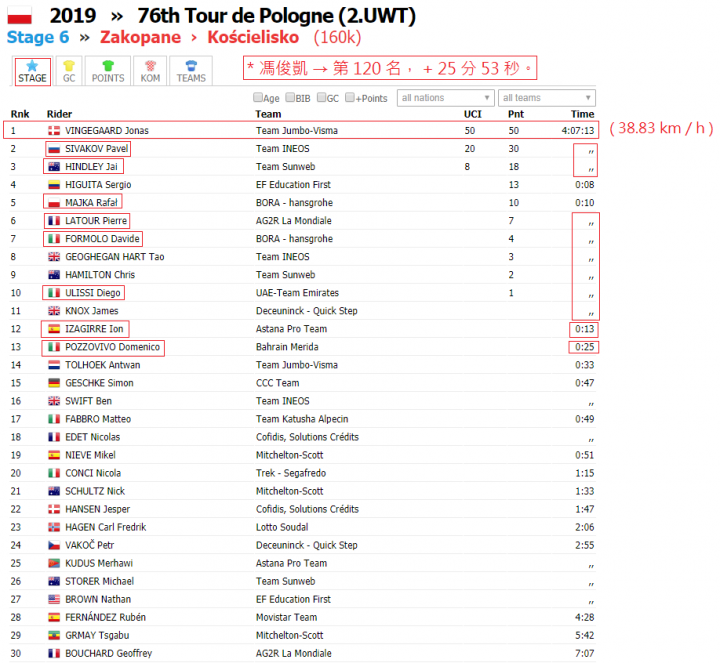Open CCC Team link
720x663 pixels.
tap(277, 383)
